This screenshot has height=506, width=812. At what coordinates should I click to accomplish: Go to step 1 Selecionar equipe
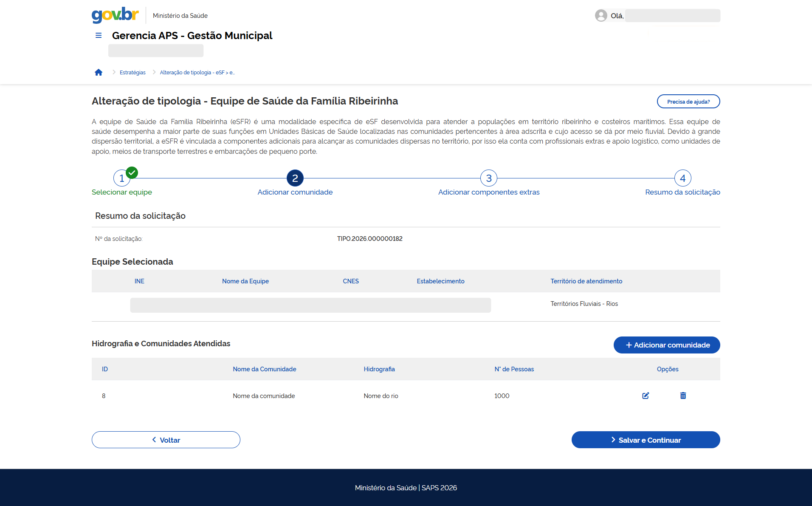pyautogui.click(x=122, y=178)
